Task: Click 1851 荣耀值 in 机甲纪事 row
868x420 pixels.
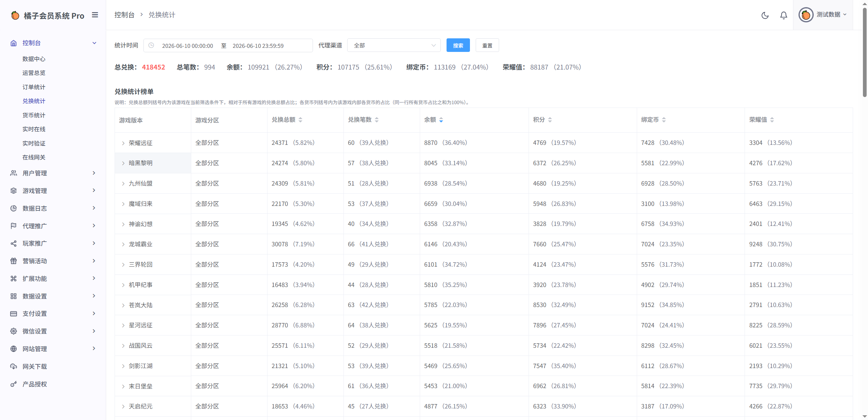Action: coord(756,285)
